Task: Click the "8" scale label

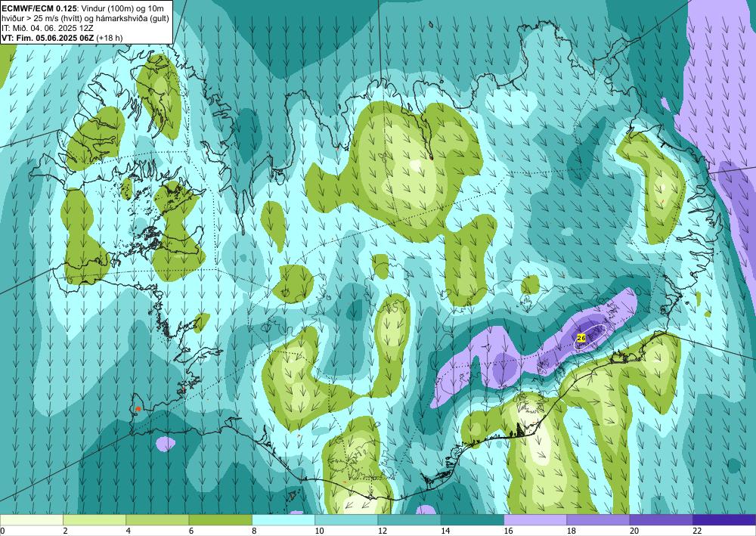Action: [255, 531]
